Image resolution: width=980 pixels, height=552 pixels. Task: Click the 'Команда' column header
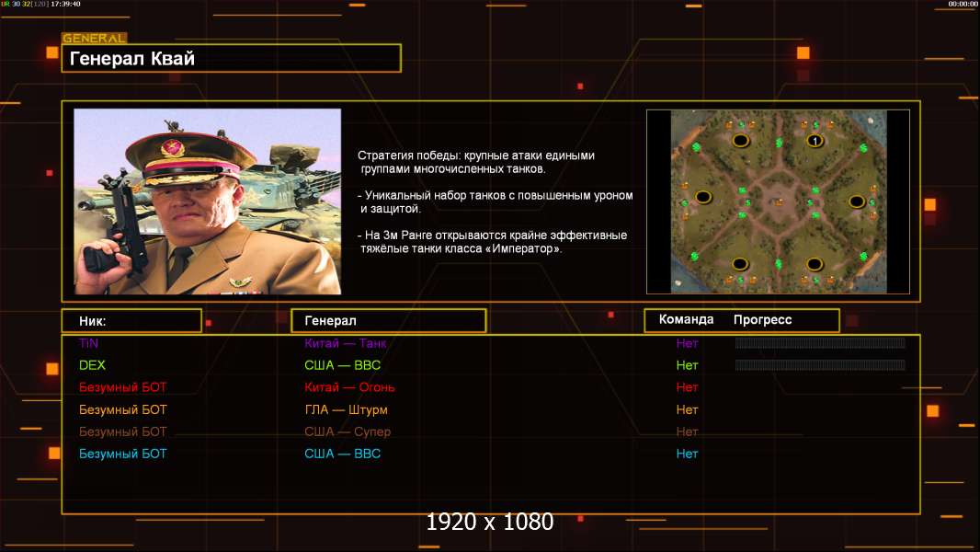(x=686, y=319)
